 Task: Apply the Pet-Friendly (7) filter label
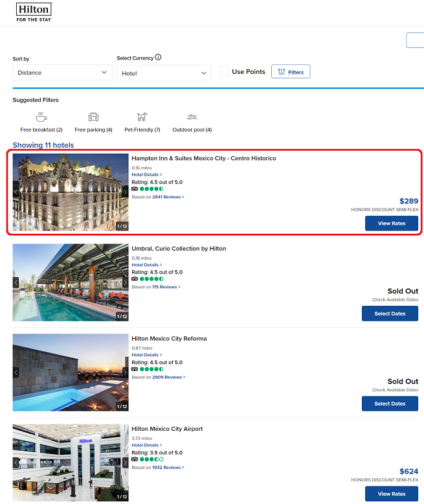(x=142, y=130)
